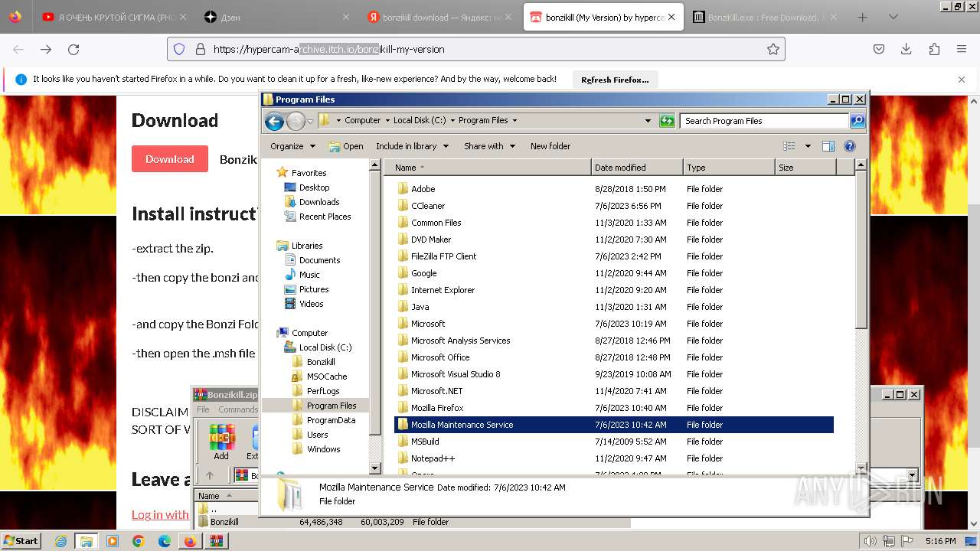Select the Notepad++ folder row

click(614, 458)
